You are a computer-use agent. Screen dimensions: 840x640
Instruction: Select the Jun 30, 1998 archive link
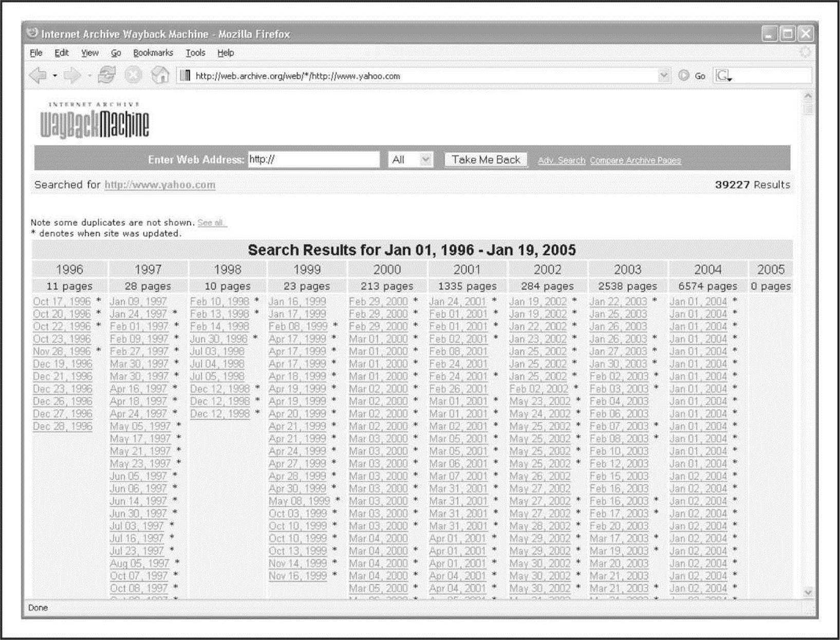point(218,339)
